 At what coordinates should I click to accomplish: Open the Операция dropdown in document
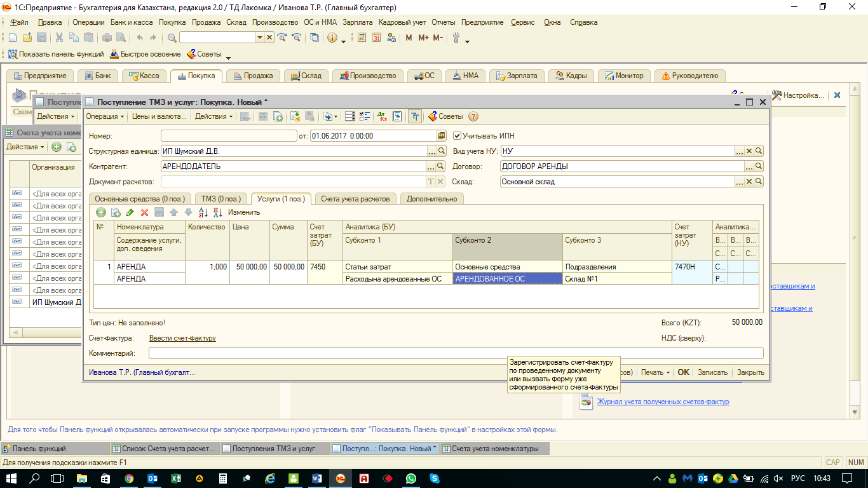(x=105, y=116)
